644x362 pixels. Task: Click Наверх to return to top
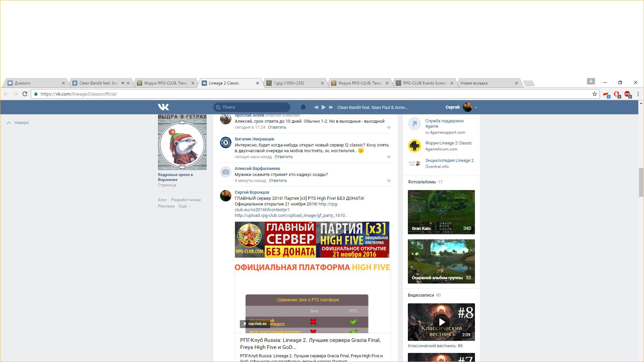click(x=18, y=123)
